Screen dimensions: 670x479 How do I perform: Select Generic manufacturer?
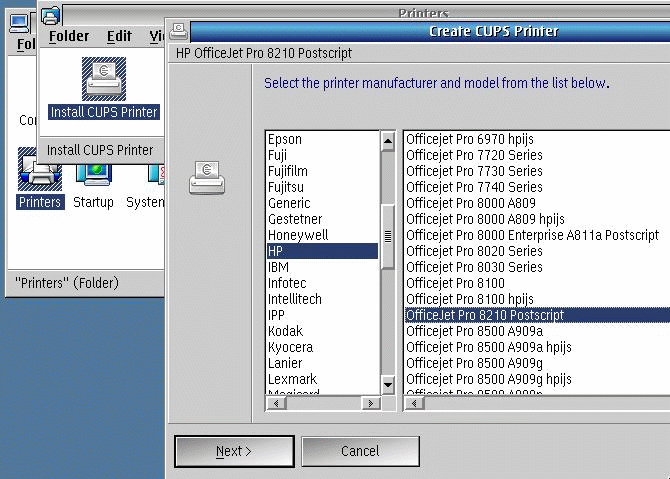coord(322,203)
